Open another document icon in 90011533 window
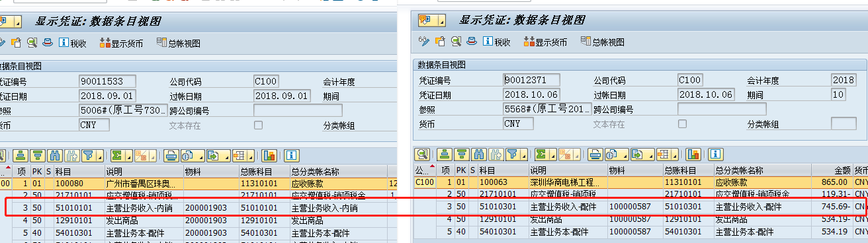Viewport: 868px width, 243px height. [16, 43]
